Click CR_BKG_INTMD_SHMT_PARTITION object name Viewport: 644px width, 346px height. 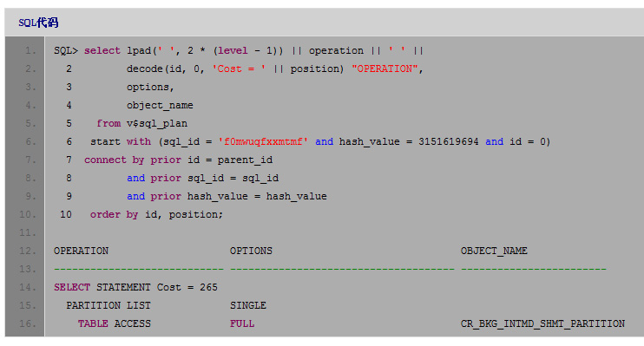coord(542,323)
